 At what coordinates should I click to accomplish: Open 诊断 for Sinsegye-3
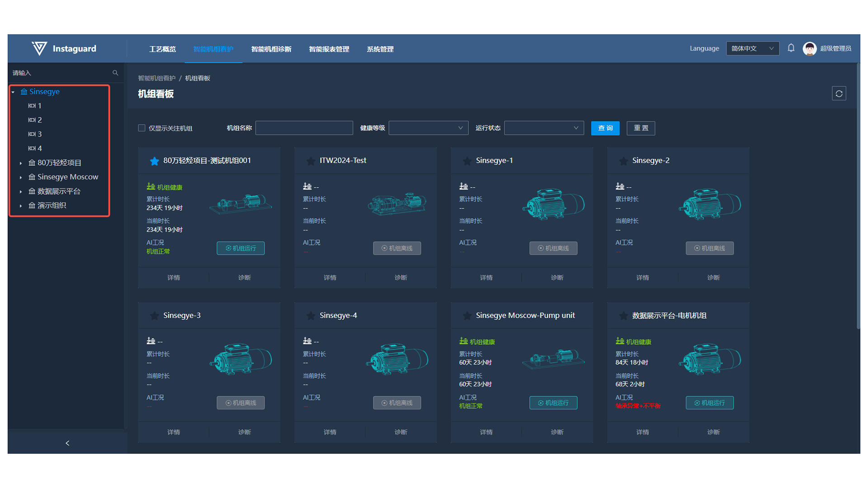click(x=245, y=432)
